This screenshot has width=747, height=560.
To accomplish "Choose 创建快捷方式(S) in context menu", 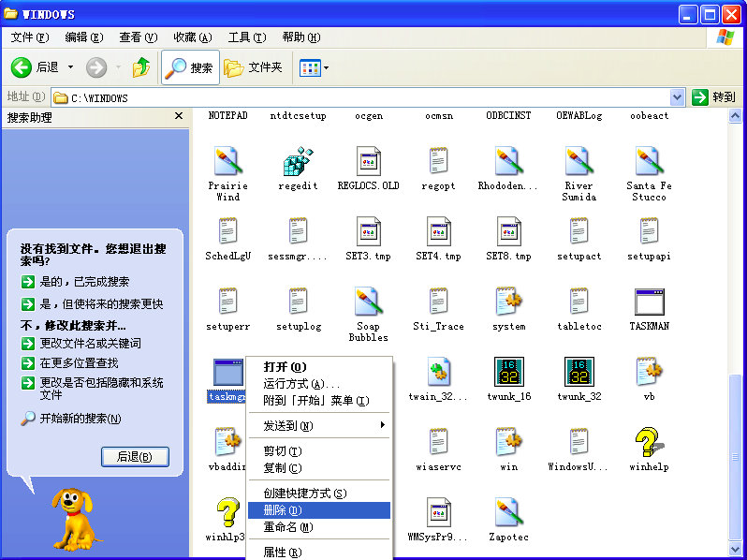I will (318, 493).
